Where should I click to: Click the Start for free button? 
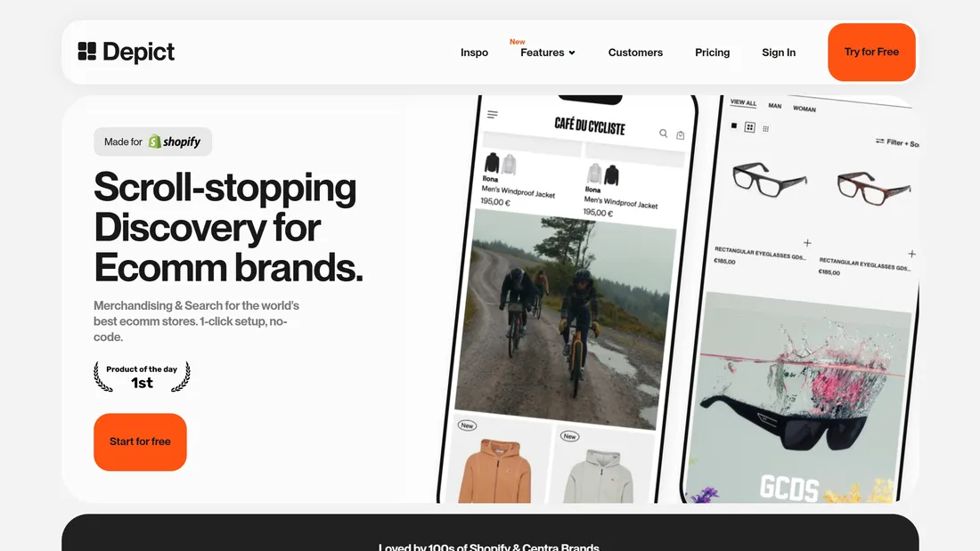(x=140, y=442)
